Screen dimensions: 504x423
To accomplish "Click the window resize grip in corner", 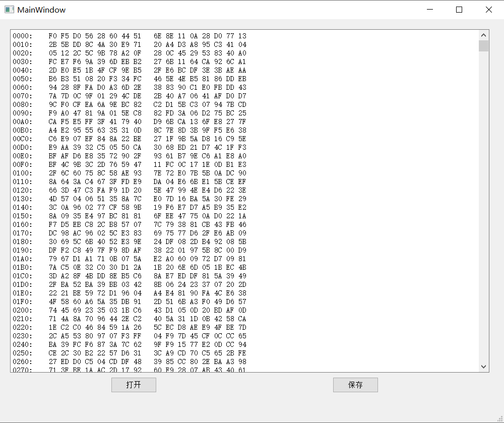I will 500,419.
